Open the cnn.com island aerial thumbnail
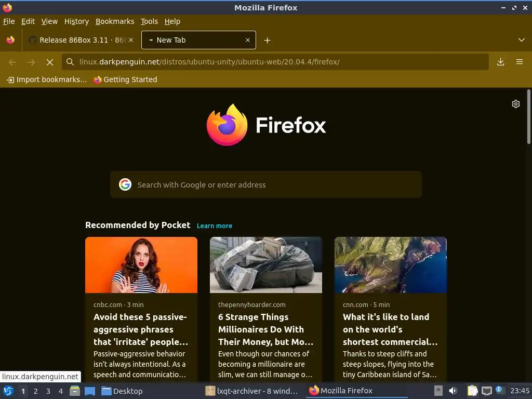Screen dimensions: 532x399 tap(391, 265)
